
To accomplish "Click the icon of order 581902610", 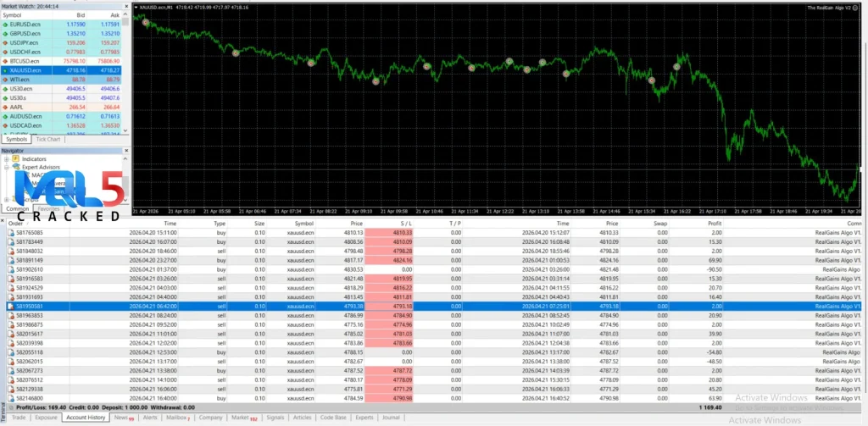I will point(10,269).
